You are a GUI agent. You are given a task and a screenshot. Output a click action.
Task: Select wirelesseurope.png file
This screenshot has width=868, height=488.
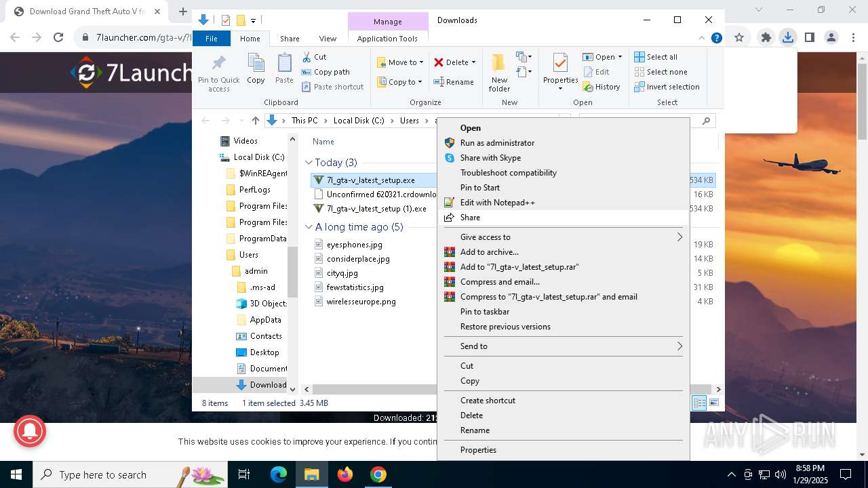361,302
